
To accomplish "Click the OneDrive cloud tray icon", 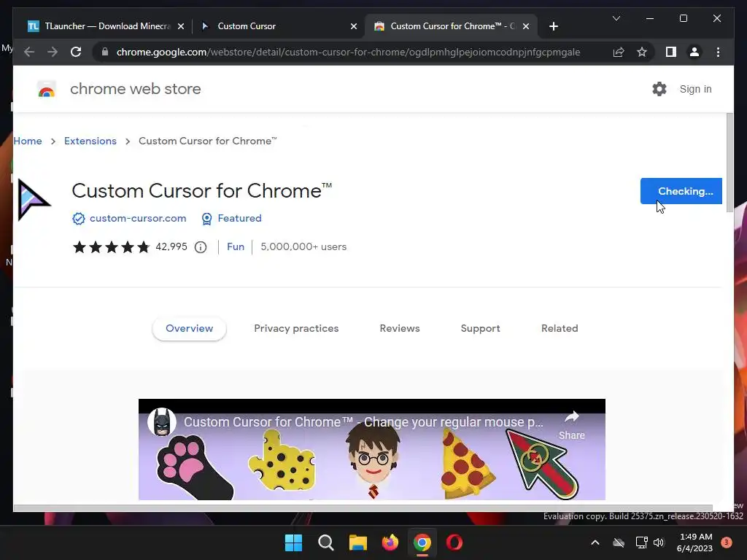I will [619, 542].
